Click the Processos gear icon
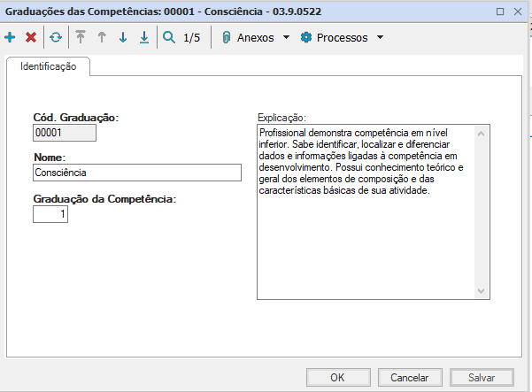The height and width of the screenshot is (392, 532). click(x=306, y=38)
